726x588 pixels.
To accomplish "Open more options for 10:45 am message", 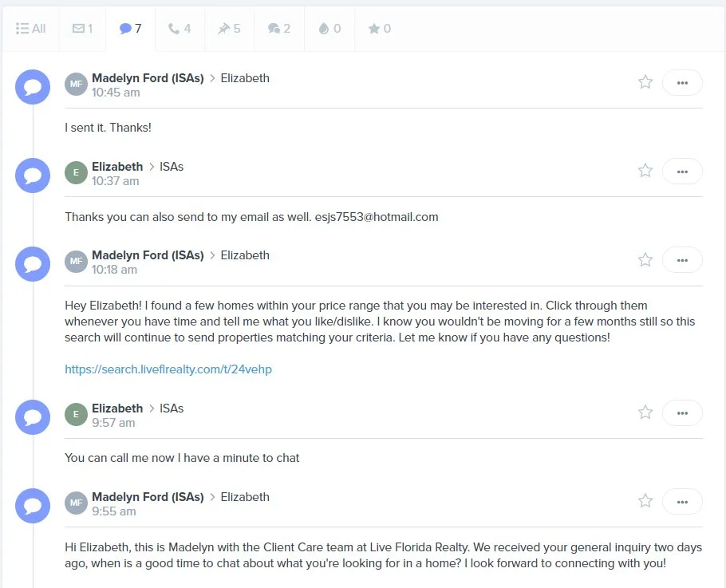I will pos(682,83).
